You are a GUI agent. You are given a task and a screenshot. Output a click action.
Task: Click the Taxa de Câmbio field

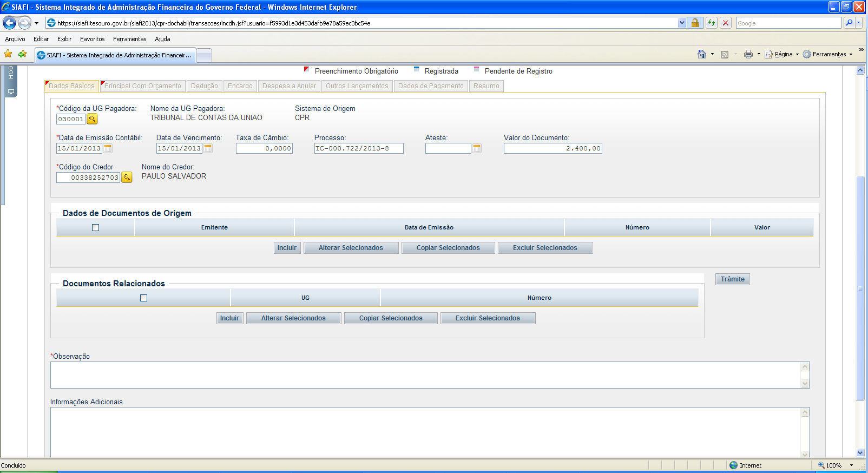[x=264, y=148]
